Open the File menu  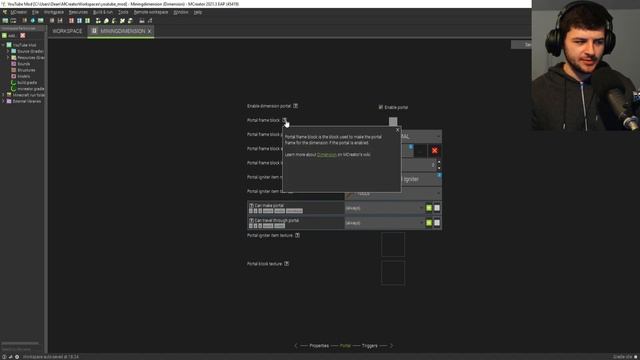coord(36,12)
